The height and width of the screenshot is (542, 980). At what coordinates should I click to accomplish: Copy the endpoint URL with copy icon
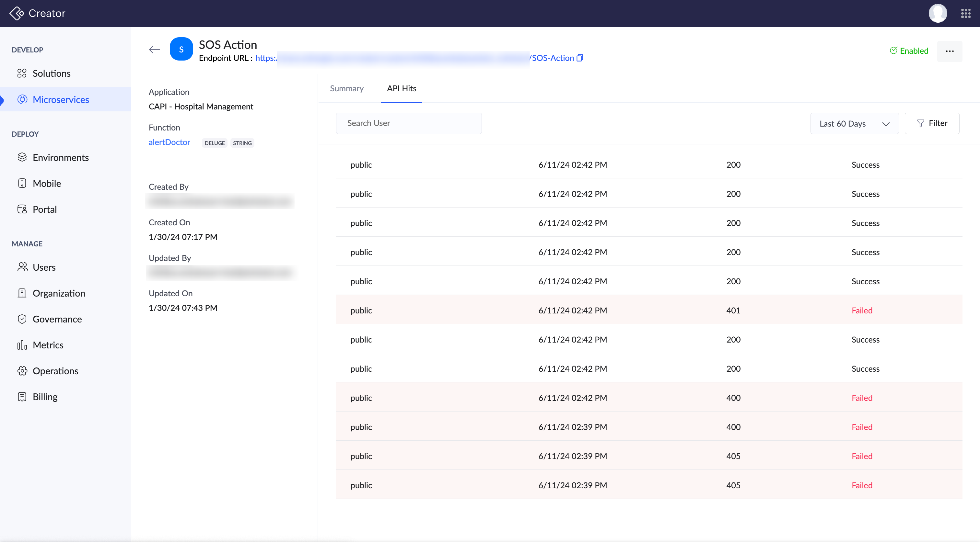[580, 58]
